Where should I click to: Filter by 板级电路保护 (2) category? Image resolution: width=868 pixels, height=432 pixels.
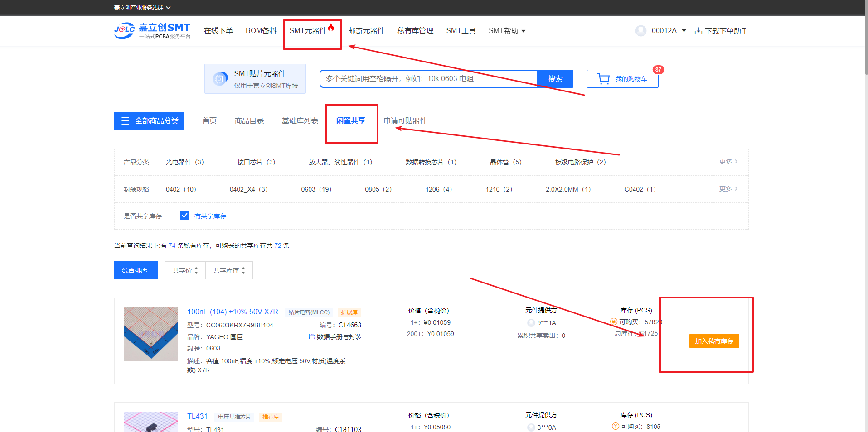pos(581,162)
